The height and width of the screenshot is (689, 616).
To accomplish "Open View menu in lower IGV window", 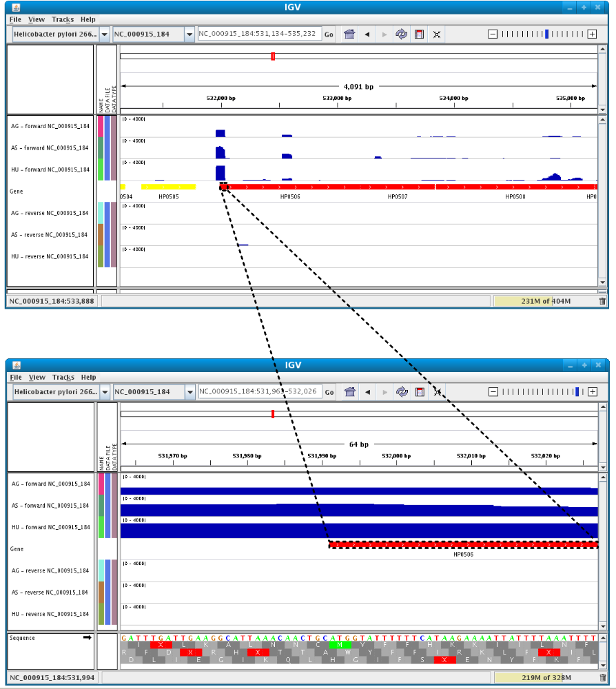I will tap(37, 377).
